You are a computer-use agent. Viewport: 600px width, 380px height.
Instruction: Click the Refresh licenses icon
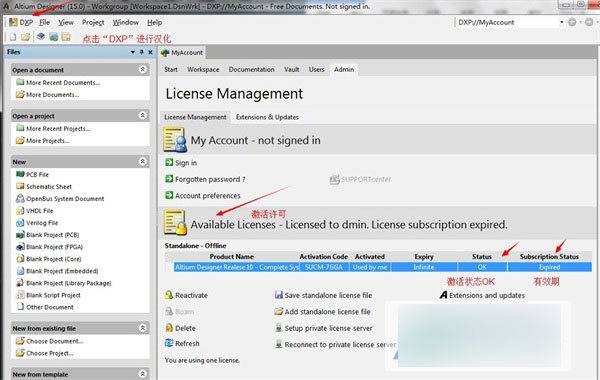click(169, 343)
